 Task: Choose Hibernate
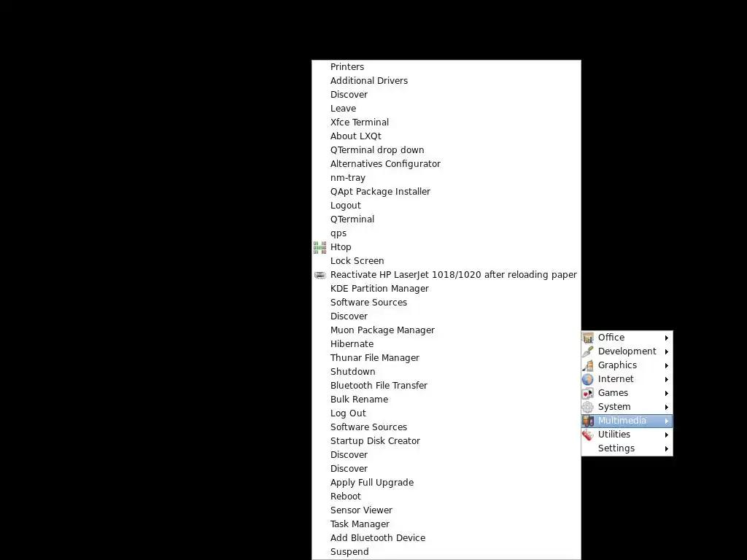(446, 344)
